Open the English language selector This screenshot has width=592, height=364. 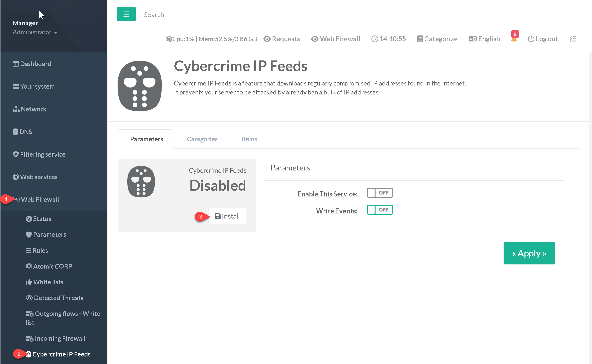(x=484, y=39)
